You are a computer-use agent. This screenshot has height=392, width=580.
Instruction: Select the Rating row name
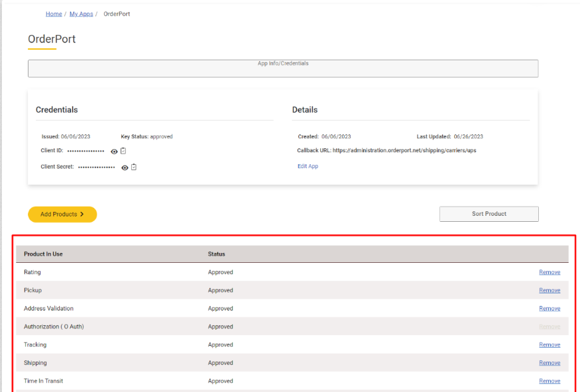[x=32, y=272]
